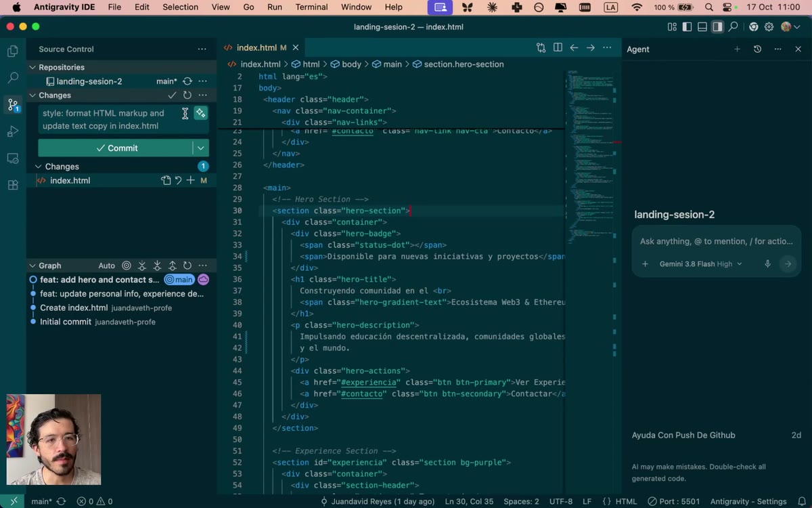Screen dimensions: 812x508
Task: Open changes compare icon in editor toolbar
Action: [x=541, y=48]
